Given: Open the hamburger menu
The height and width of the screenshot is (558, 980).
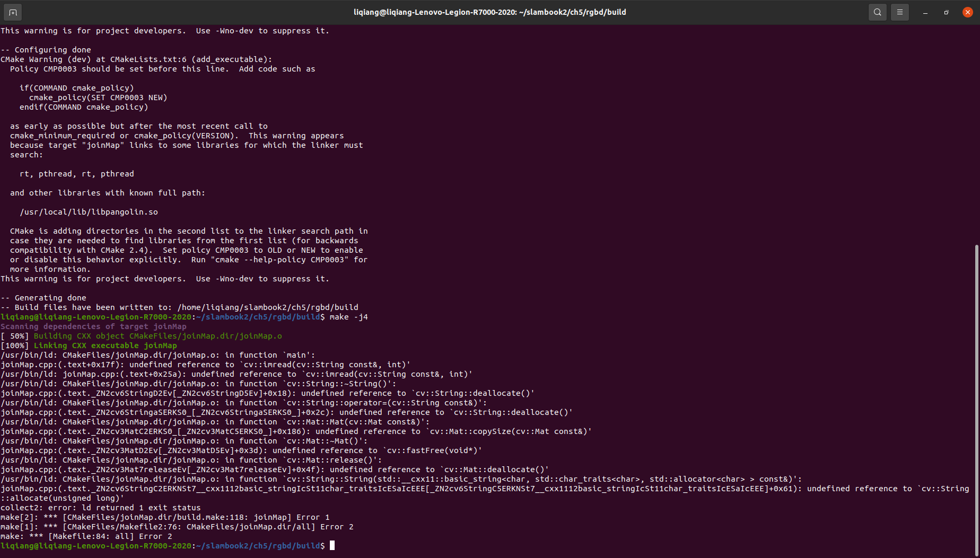Looking at the screenshot, I should tap(899, 12).
